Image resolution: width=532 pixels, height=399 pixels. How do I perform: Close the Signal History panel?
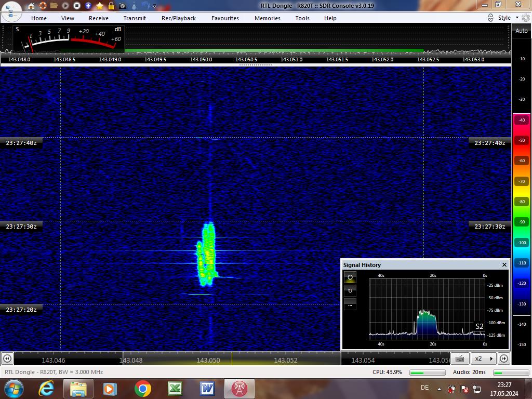pos(504,264)
